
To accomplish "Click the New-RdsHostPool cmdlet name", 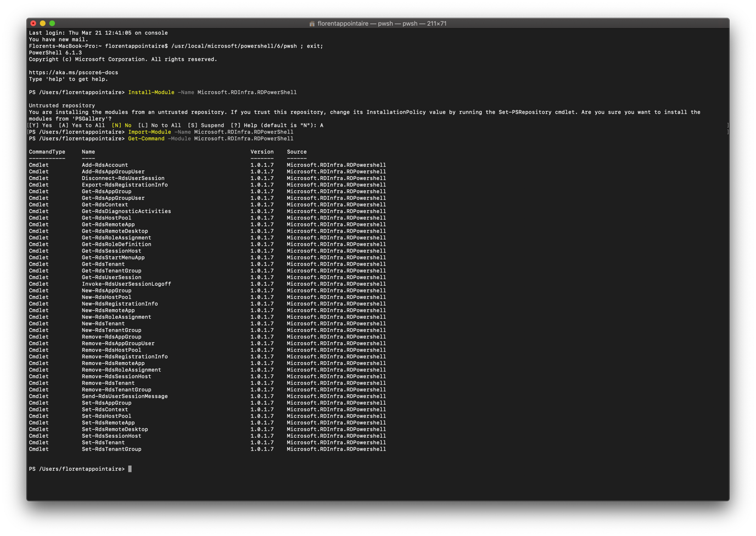I will click(x=107, y=297).
